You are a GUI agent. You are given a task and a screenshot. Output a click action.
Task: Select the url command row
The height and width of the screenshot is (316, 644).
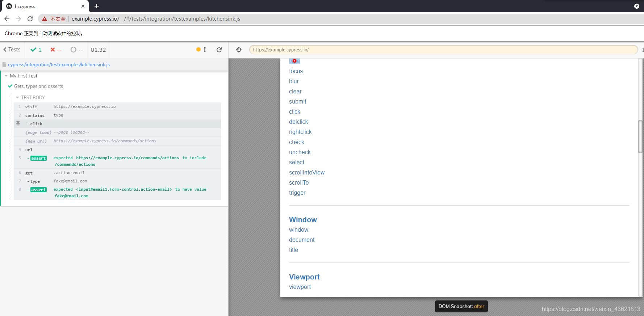[x=117, y=150]
